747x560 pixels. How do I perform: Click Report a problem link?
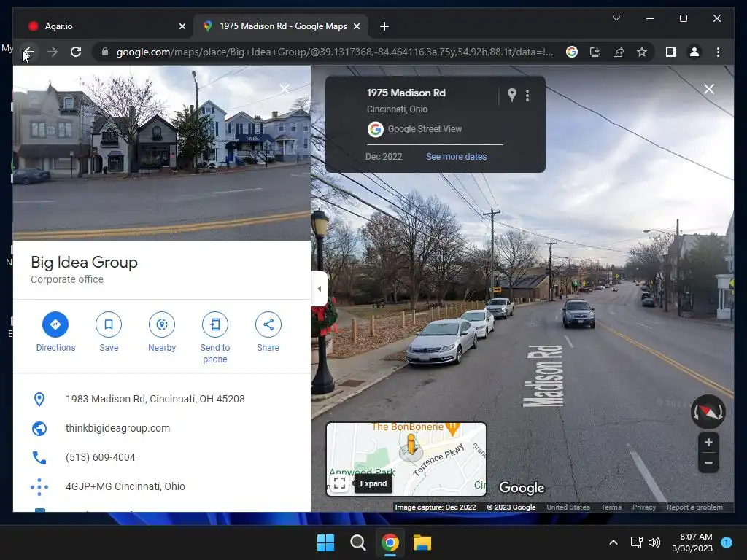tap(694, 507)
